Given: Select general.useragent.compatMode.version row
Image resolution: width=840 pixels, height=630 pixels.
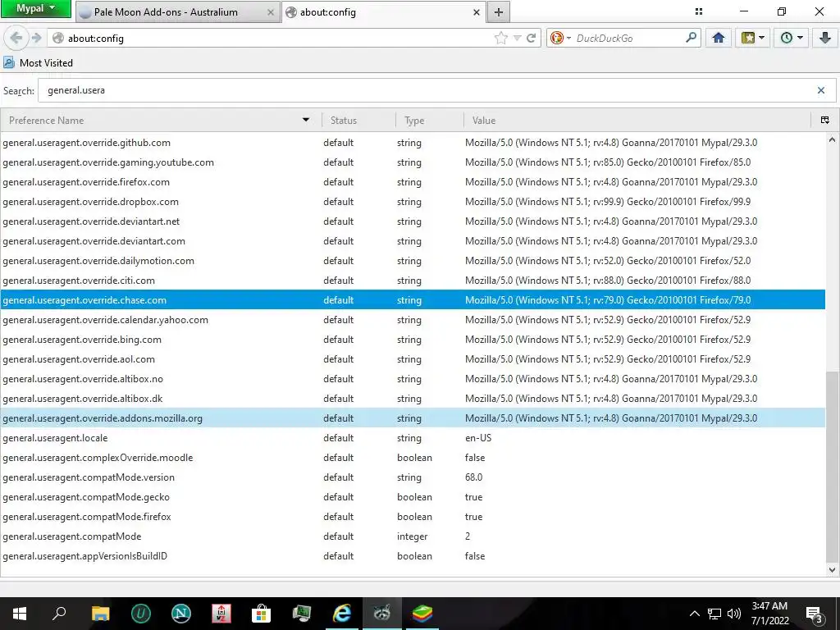Looking at the screenshot, I should tap(413, 477).
